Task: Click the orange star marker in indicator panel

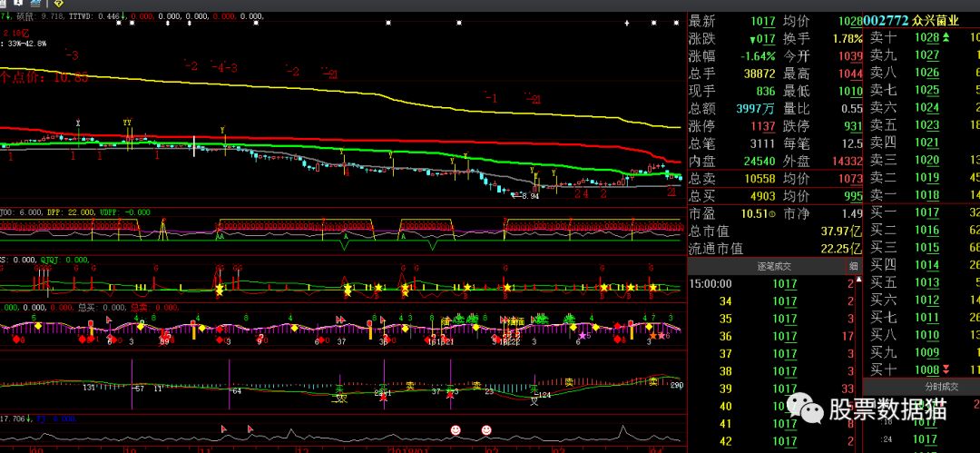Action: (653, 336)
